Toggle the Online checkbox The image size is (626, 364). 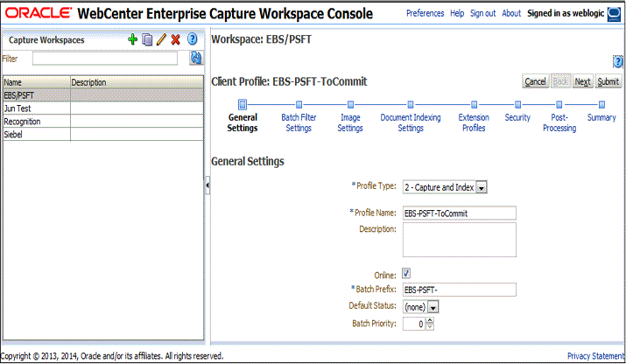pyautogui.click(x=406, y=273)
